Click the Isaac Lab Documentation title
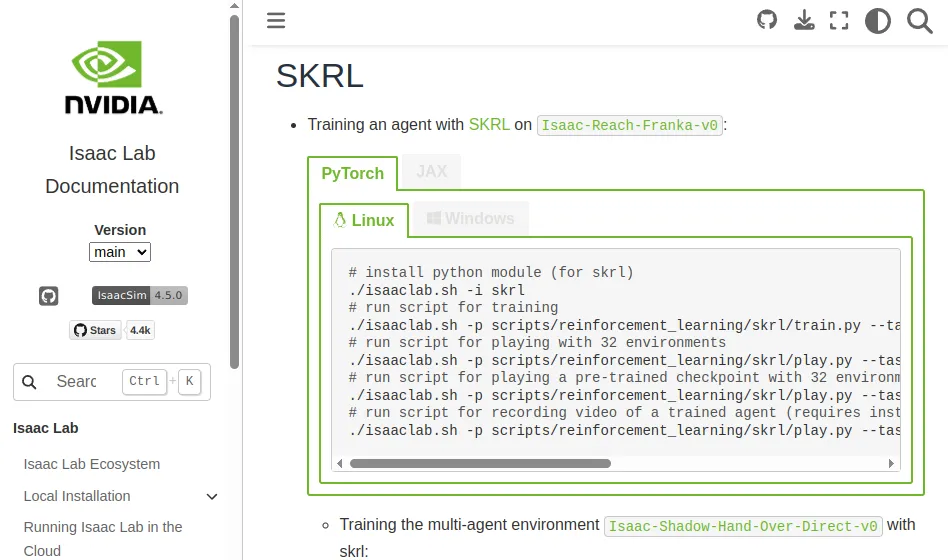 click(x=112, y=170)
